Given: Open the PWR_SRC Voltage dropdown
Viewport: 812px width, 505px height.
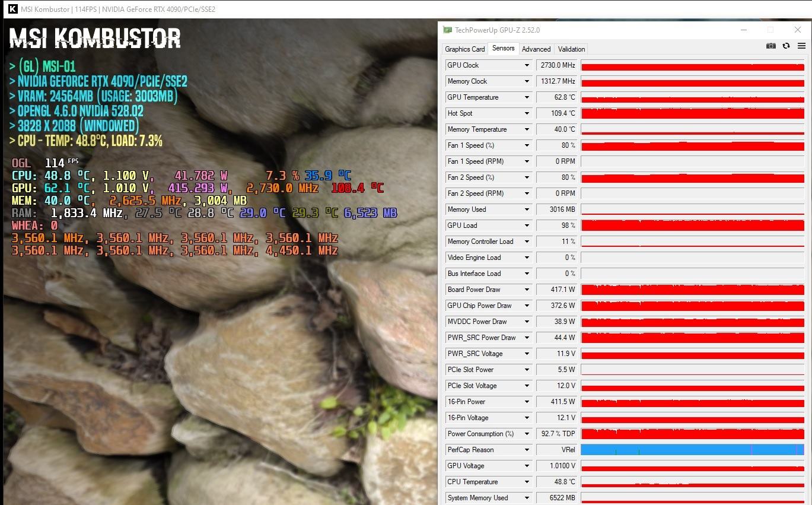Looking at the screenshot, I should point(526,354).
